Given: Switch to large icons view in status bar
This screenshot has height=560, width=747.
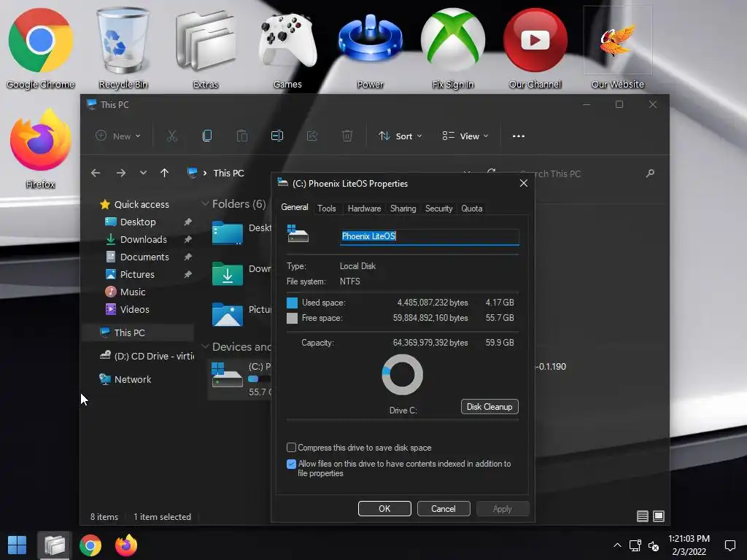Looking at the screenshot, I should click(659, 516).
